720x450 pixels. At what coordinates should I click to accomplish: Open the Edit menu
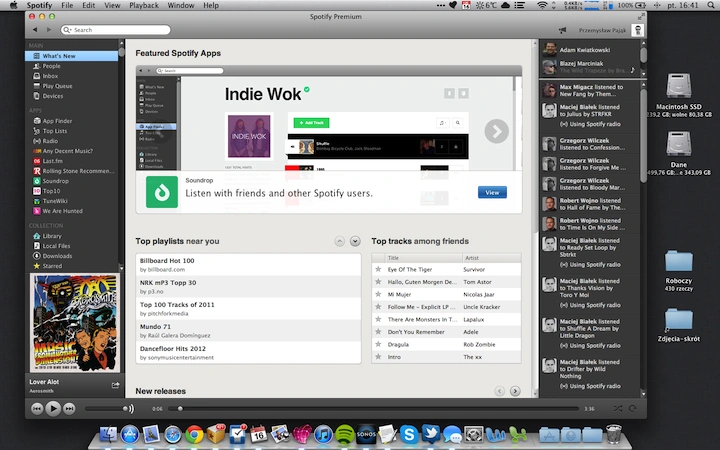[89, 6]
